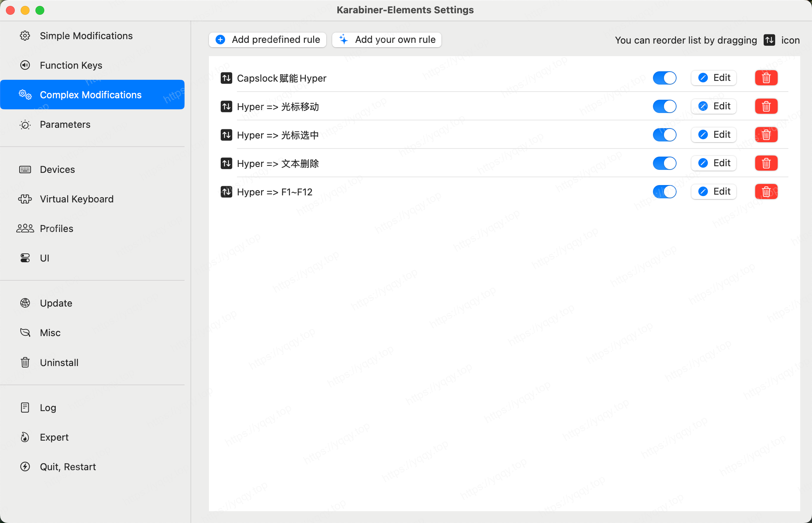
Task: Click the people icon beside Profiles
Action: point(25,229)
